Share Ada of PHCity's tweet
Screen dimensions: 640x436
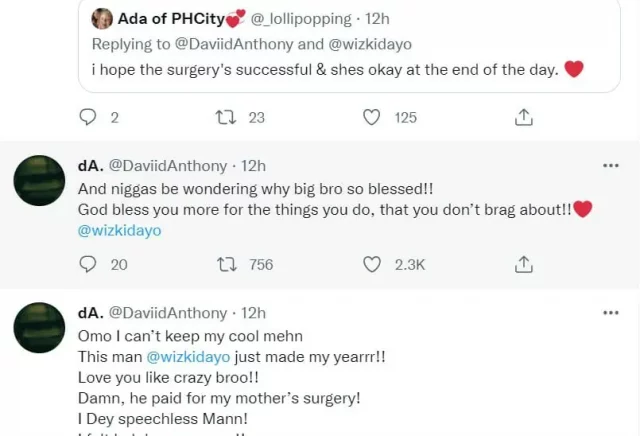point(523,117)
